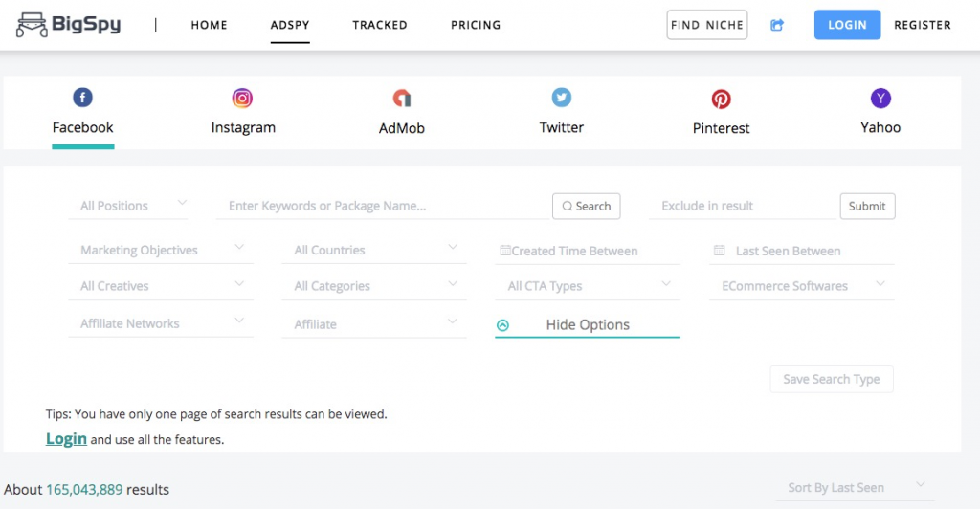Click the Created Time Between date field
Viewport: 980px width, 509px height.
(x=588, y=251)
